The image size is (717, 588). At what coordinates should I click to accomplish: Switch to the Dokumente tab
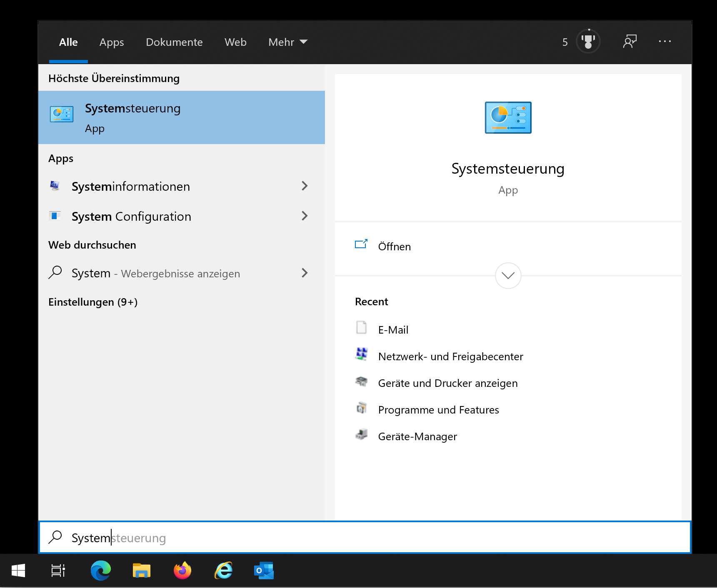[174, 42]
